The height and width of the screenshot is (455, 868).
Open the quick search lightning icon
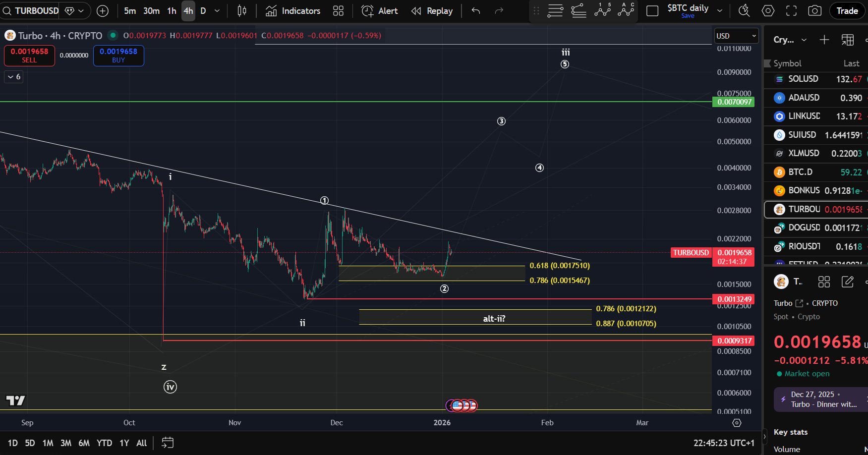click(x=744, y=11)
